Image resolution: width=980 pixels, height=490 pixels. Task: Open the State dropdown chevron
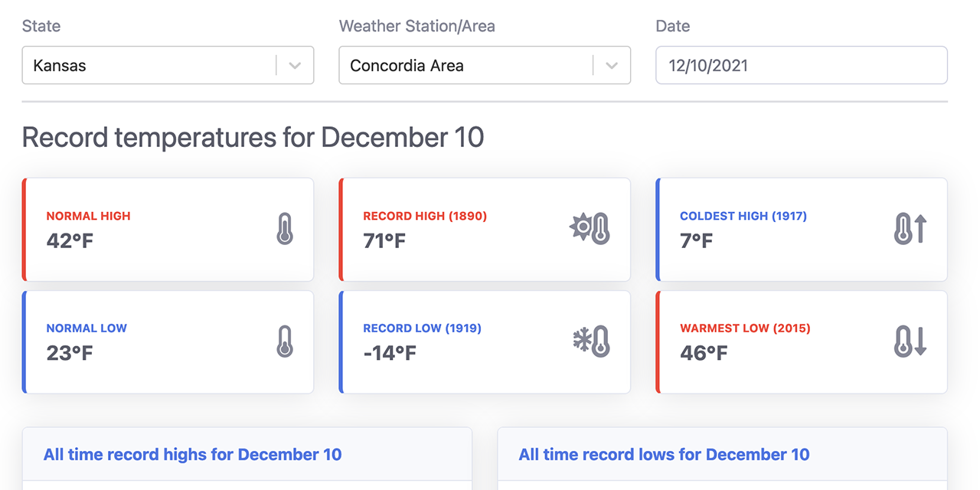pyautogui.click(x=295, y=66)
